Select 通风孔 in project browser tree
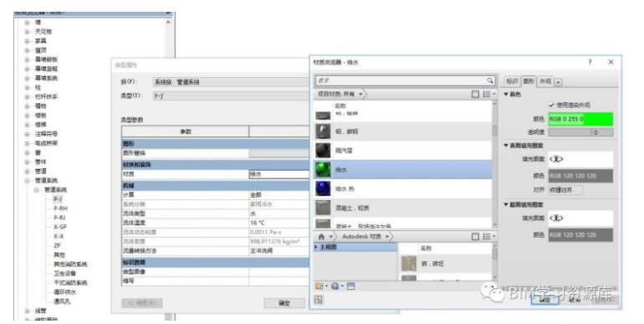 click(x=62, y=301)
